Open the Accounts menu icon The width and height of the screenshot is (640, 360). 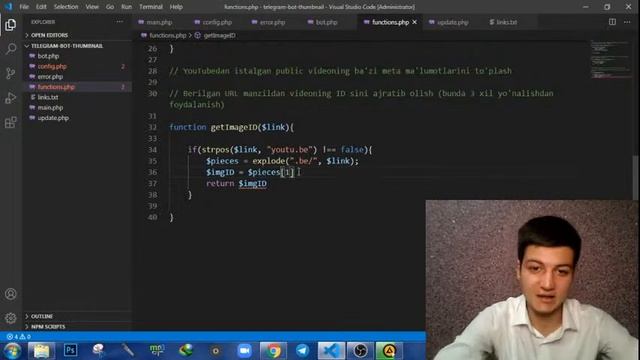pos(11,294)
